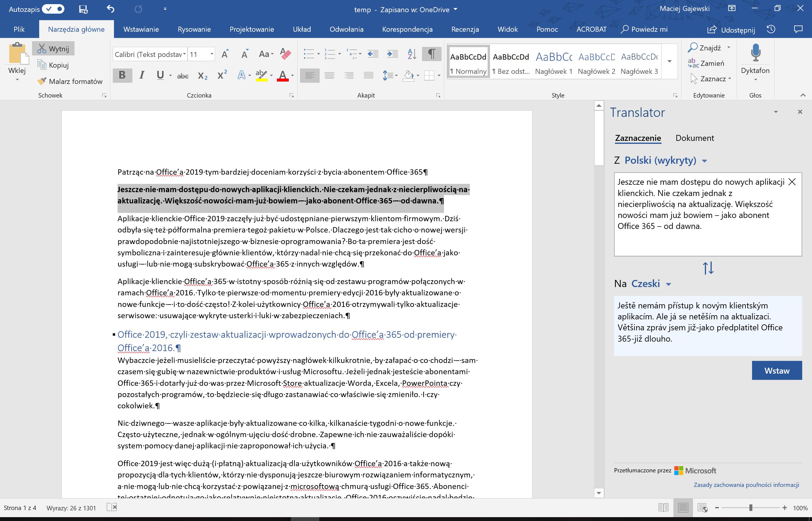The height and width of the screenshot is (521, 812).
Task: Open the Plik tab
Action: 19,29
